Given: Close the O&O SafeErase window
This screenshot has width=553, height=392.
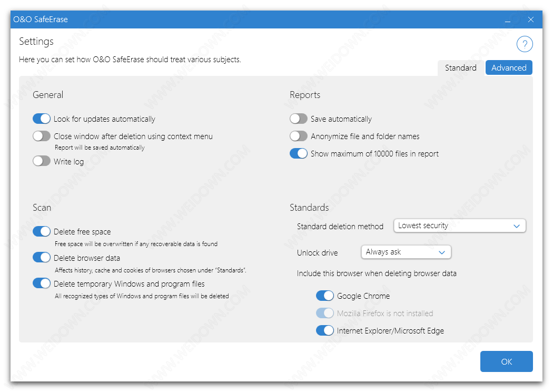Looking at the screenshot, I should click(x=530, y=20).
